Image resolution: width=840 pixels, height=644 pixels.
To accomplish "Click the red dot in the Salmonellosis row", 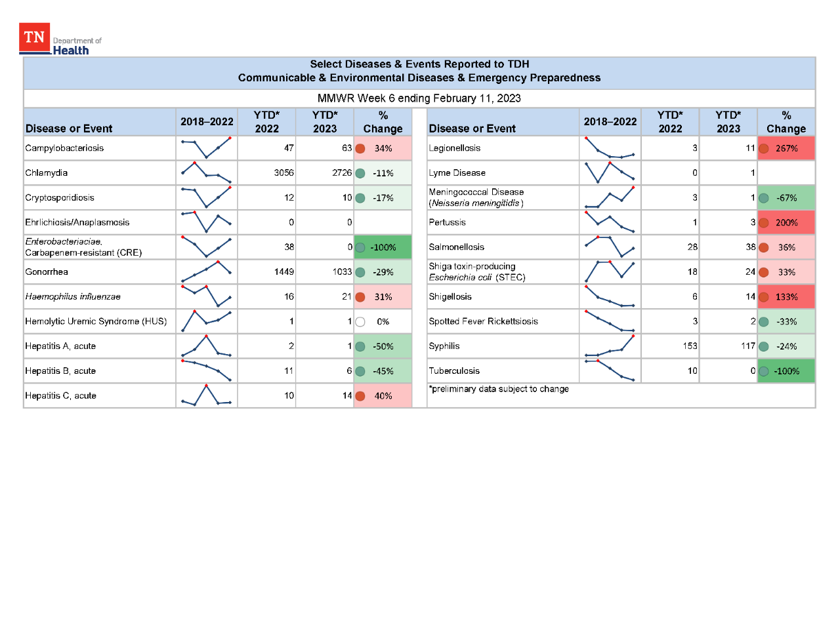I will pos(764,248).
